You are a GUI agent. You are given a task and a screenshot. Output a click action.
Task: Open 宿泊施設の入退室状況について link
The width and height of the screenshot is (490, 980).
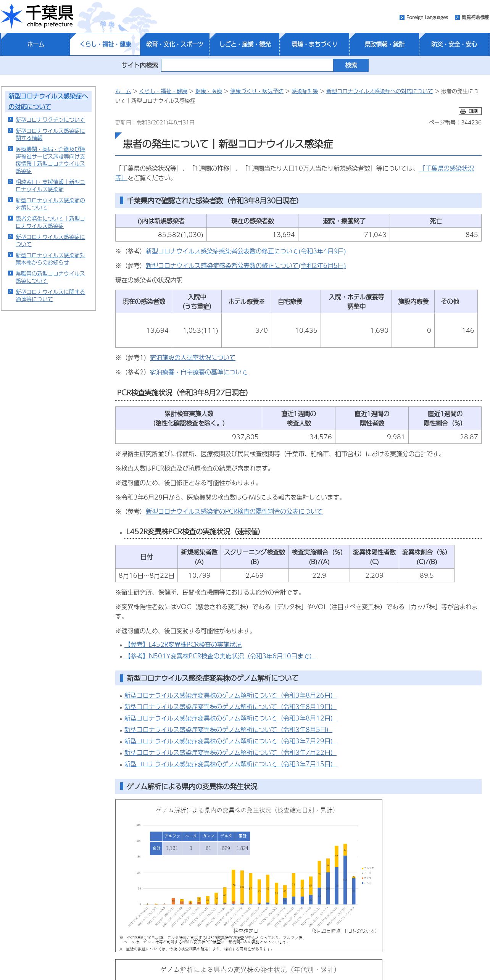coord(193,358)
